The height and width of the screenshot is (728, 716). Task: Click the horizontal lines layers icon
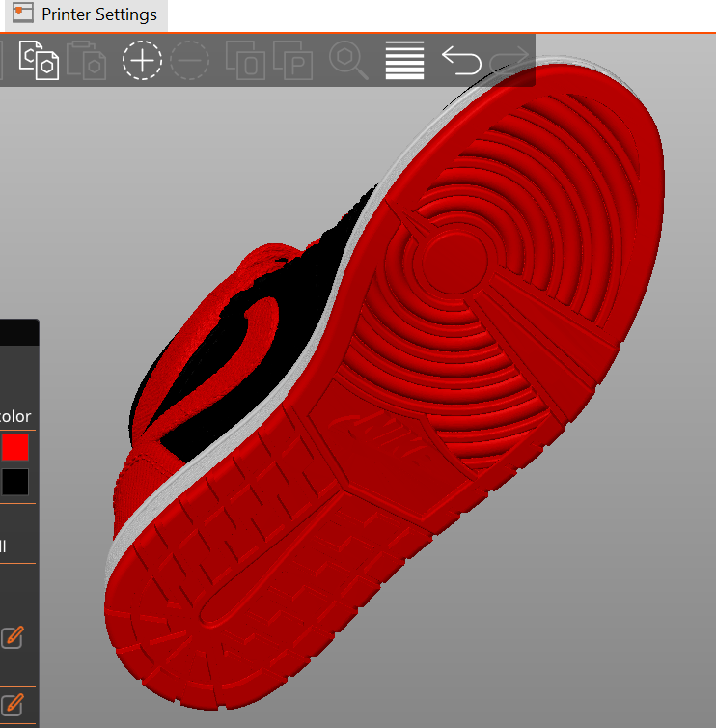[404, 61]
